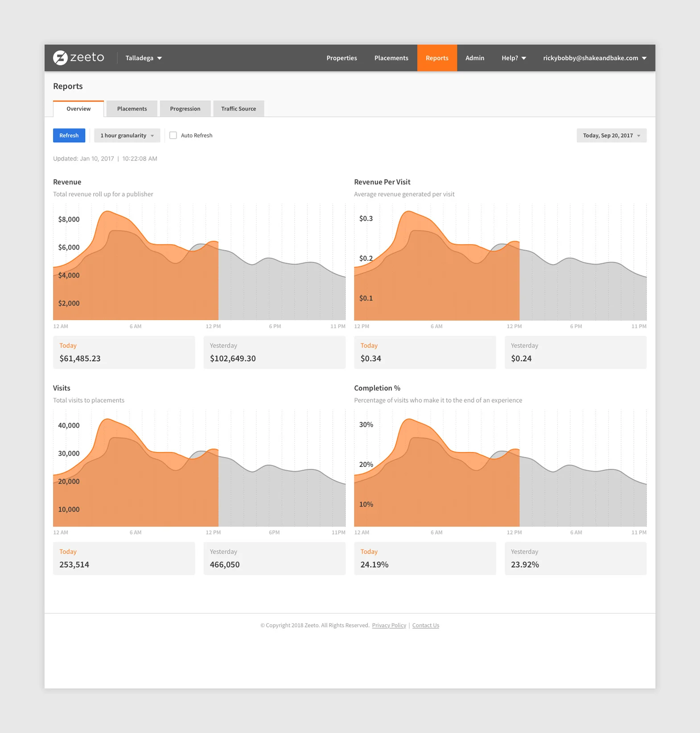Image resolution: width=700 pixels, height=733 pixels.
Task: Click the 30% axis label on Completion chart
Action: pyautogui.click(x=366, y=424)
